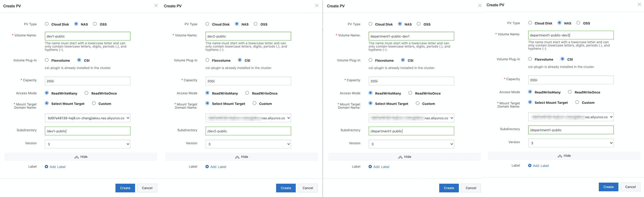This screenshot has height=197, width=644.
Task: Open mount target dropdown in department1-public-dev1 dialog
Action: point(411,118)
